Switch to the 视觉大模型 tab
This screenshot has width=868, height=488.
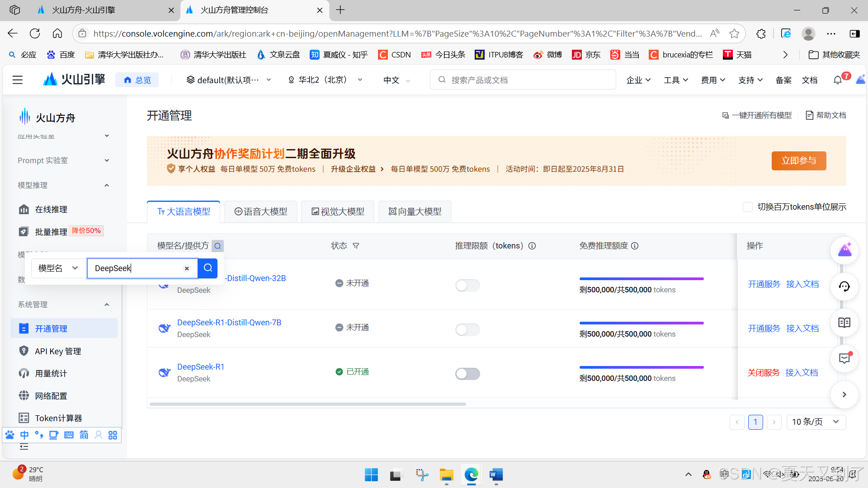(x=338, y=211)
